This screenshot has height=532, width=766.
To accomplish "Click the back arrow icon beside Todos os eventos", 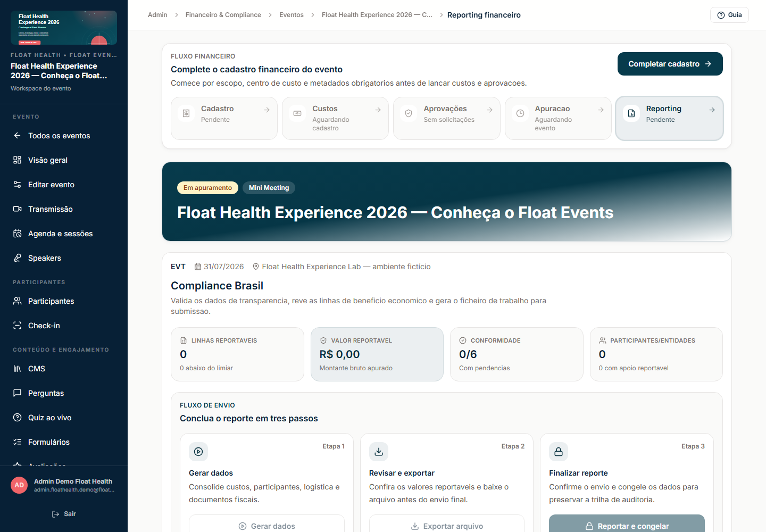I will pyautogui.click(x=17, y=136).
